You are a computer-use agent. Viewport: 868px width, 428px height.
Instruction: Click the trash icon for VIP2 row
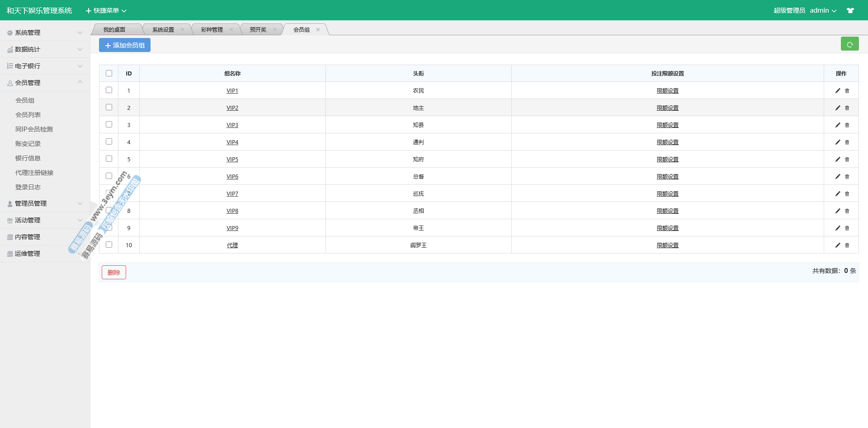click(847, 108)
